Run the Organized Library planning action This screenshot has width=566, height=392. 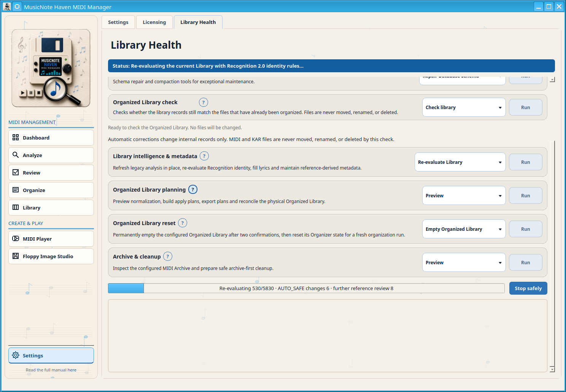click(525, 195)
